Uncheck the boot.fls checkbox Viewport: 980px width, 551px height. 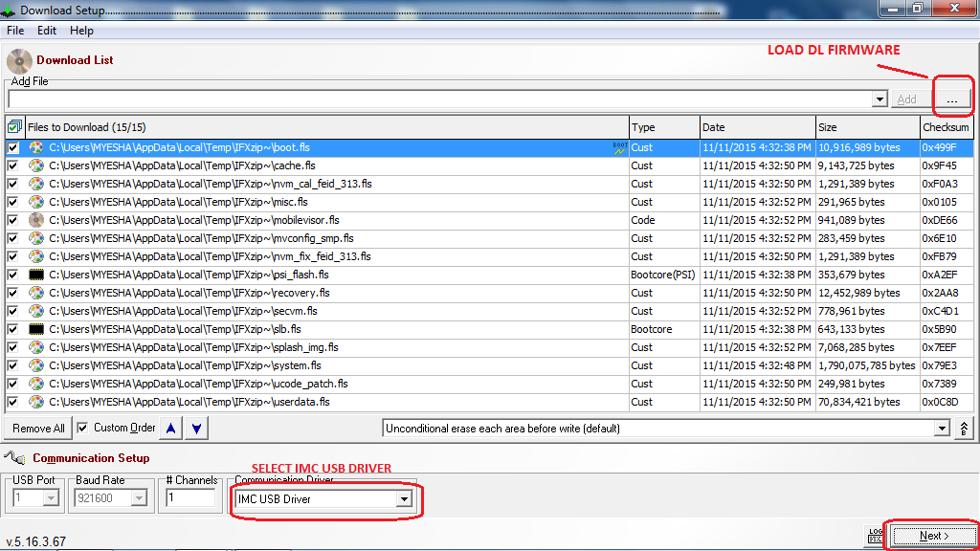[12, 147]
